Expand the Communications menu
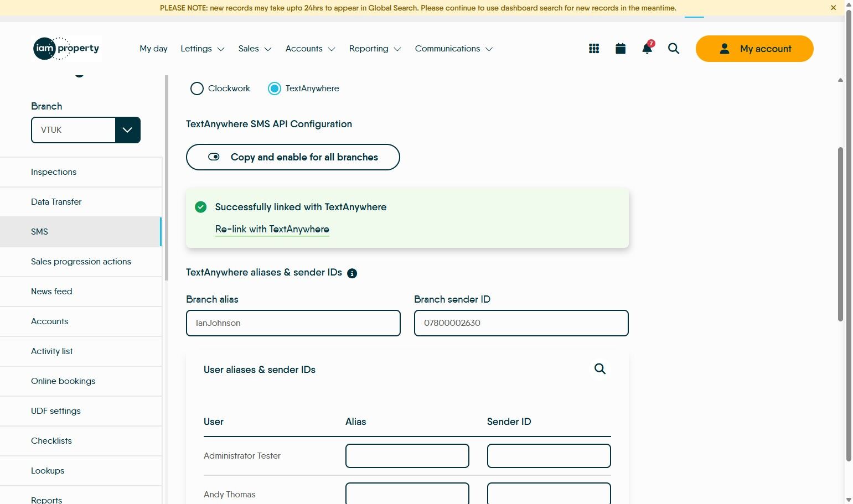 [453, 49]
